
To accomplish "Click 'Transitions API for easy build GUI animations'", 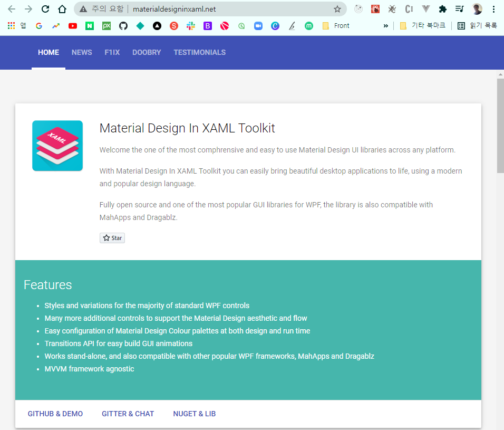I will [x=119, y=343].
